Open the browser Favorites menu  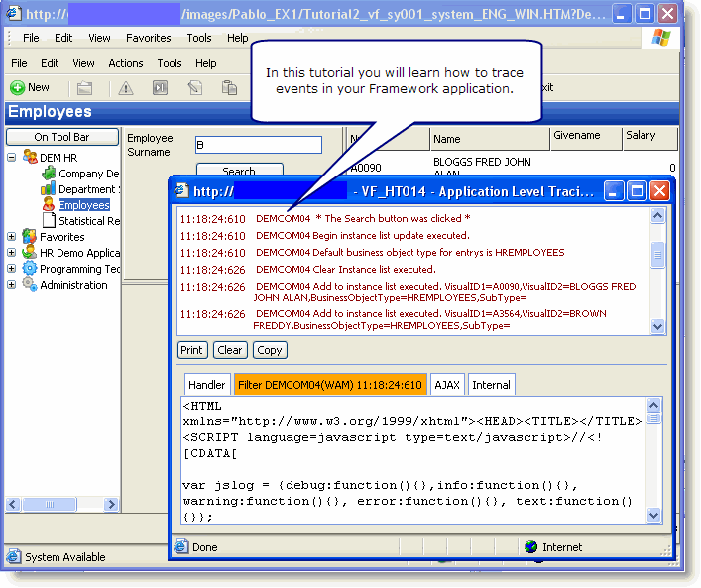point(149,38)
